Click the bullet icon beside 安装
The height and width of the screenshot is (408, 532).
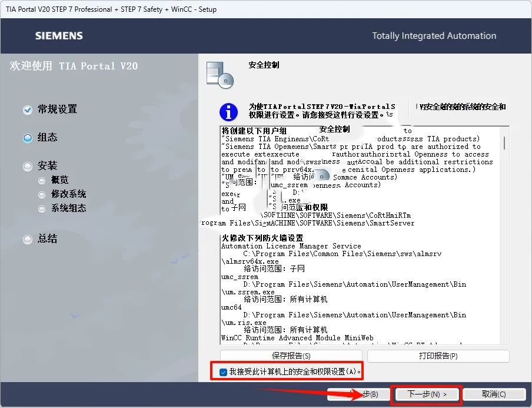[x=27, y=167]
